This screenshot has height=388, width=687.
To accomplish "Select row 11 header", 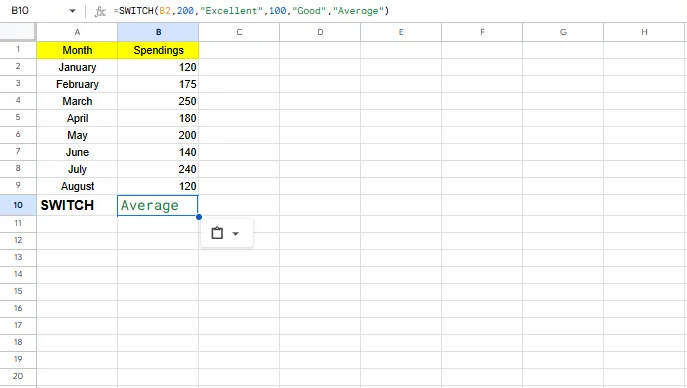I will (x=18, y=223).
